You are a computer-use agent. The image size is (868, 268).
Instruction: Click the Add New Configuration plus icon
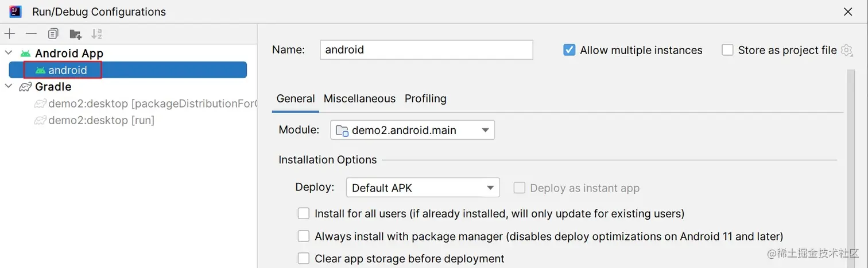[10, 34]
